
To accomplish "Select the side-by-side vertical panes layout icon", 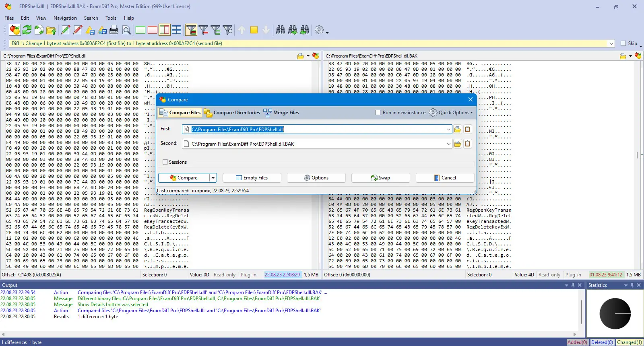I will 165,30.
